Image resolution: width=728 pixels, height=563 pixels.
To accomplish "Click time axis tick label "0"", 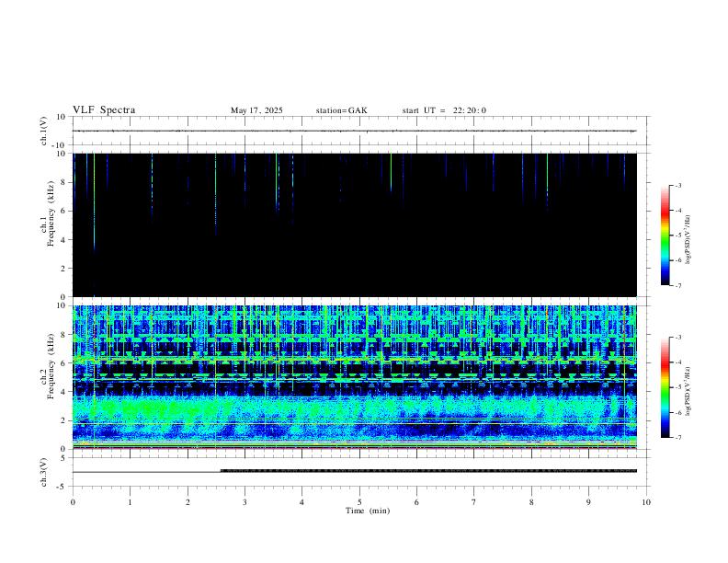I will click(73, 502).
